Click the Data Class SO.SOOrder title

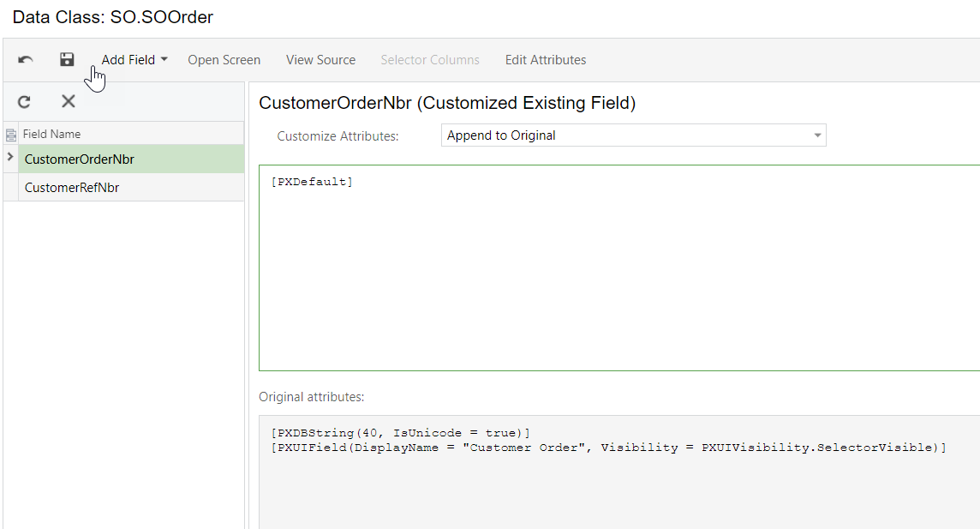pyautogui.click(x=113, y=17)
